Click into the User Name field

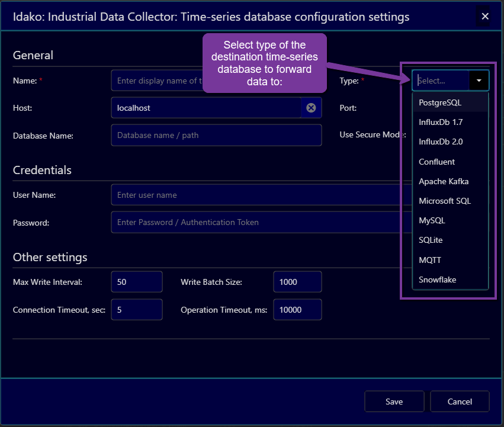(x=261, y=195)
